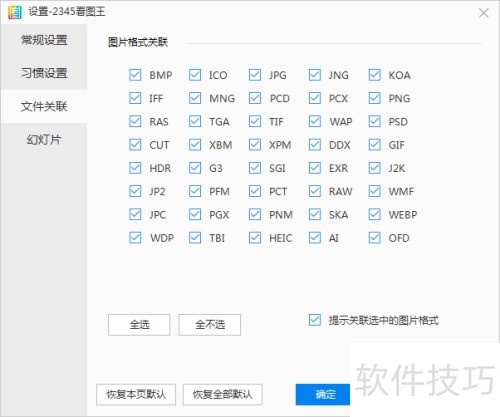Uncheck the PGX checkbox
The width and height of the screenshot is (500, 417).
click(x=195, y=214)
